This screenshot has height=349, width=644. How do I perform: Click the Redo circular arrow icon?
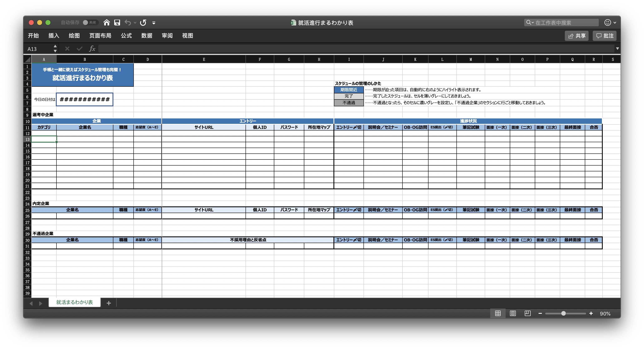coord(143,23)
